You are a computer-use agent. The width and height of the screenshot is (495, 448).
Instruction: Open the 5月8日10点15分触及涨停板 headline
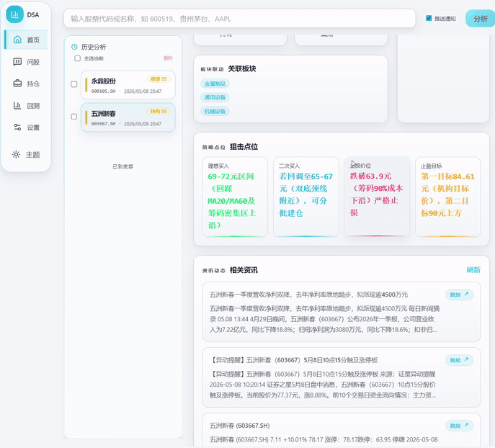click(x=293, y=360)
